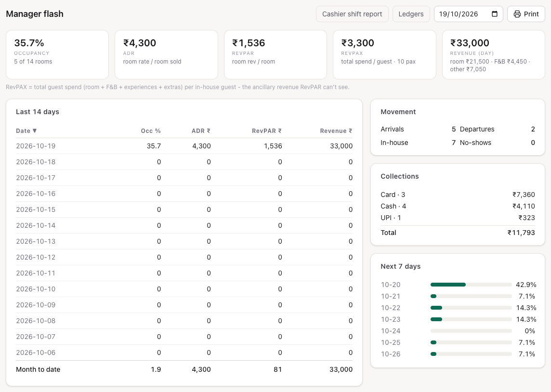Select the 2026-10-19 row date
Viewport: 551px width, 392px height.
click(36, 146)
